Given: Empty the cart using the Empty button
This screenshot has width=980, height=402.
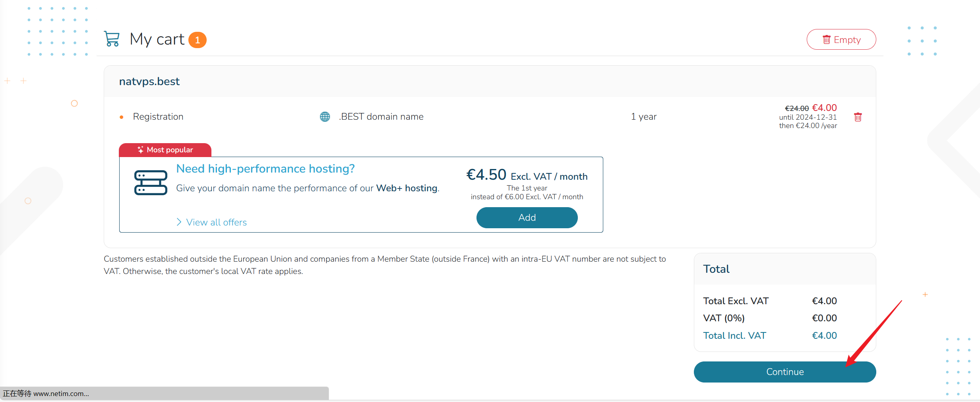Looking at the screenshot, I should click(x=841, y=40).
